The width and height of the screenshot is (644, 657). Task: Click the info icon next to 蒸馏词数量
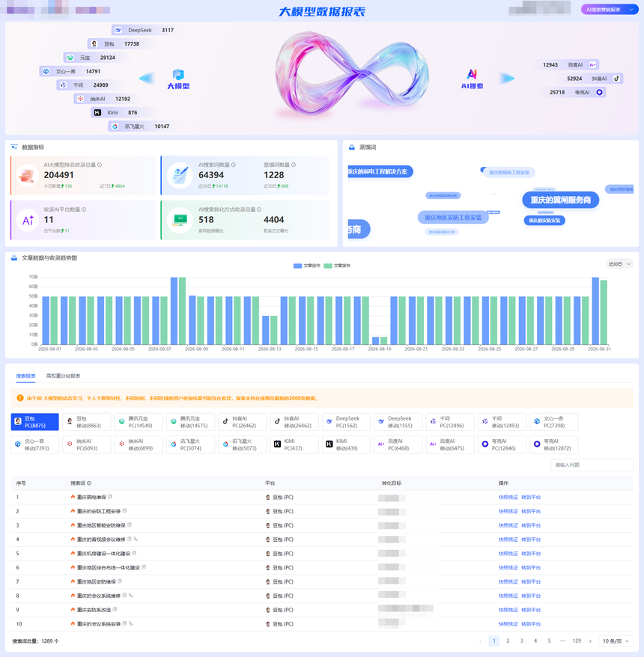tap(294, 165)
